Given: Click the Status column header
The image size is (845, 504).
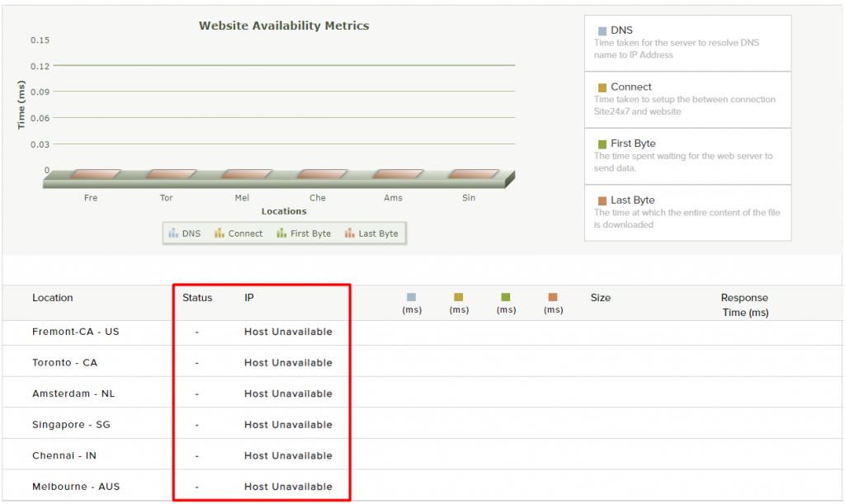Looking at the screenshot, I should tap(198, 298).
